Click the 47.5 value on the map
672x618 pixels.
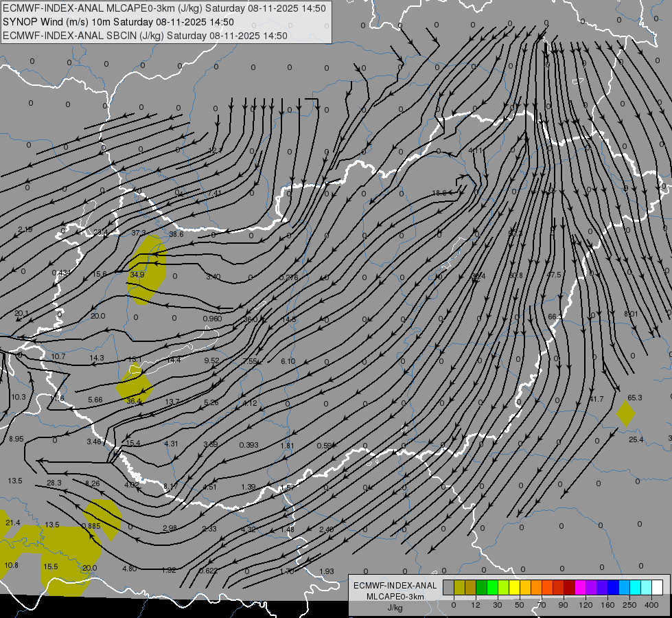click(554, 275)
